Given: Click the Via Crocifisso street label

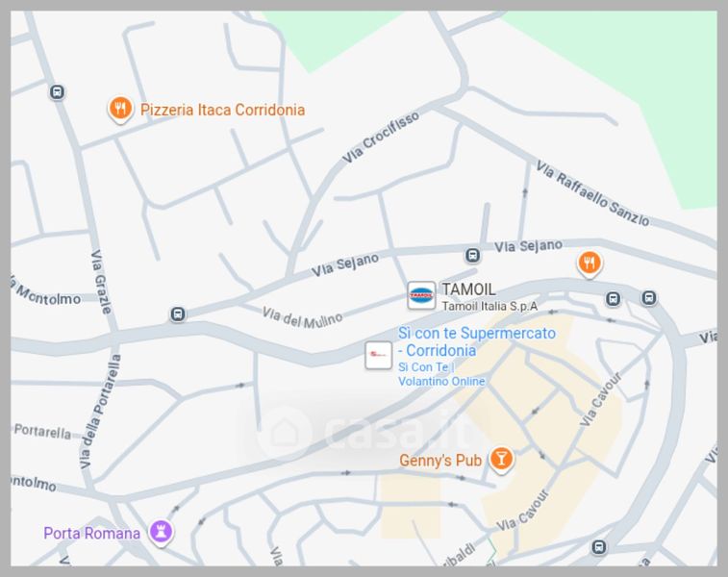Looking at the screenshot, I should pos(381,138).
